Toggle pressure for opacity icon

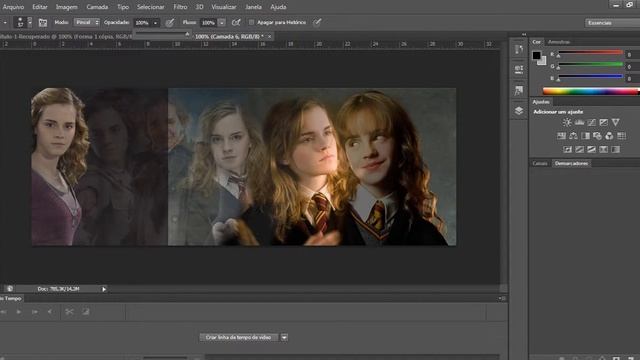tap(170, 23)
